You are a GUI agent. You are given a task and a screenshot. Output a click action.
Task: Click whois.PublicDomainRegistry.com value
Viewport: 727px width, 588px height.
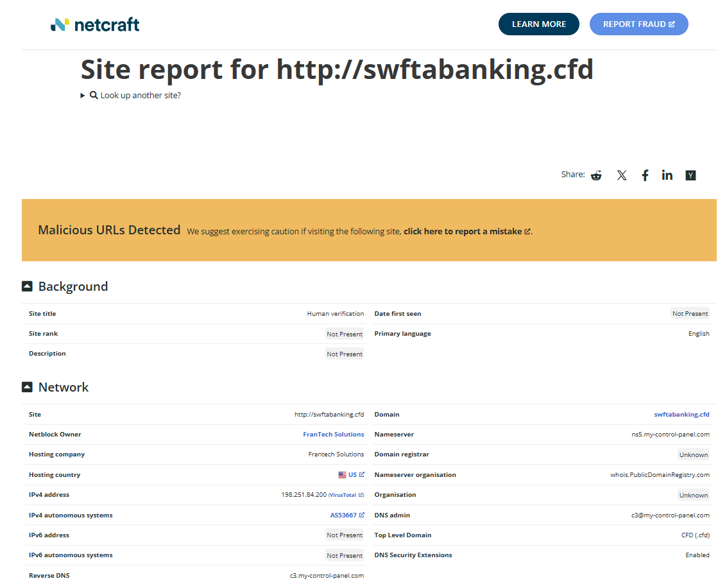[660, 475]
